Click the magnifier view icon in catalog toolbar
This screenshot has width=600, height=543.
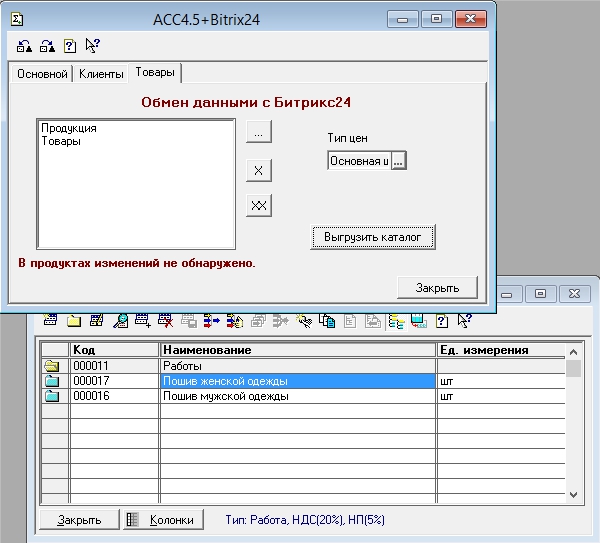pyautogui.click(x=120, y=321)
